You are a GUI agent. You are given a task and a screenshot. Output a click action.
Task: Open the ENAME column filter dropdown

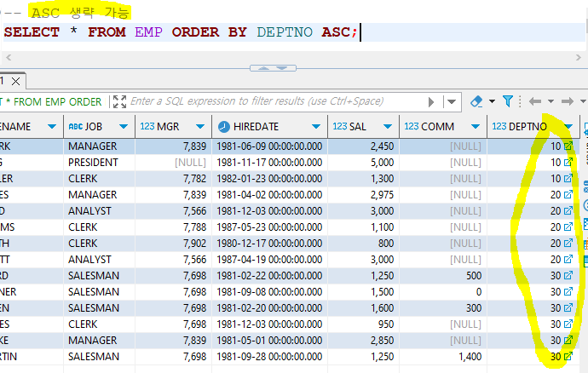(x=52, y=127)
